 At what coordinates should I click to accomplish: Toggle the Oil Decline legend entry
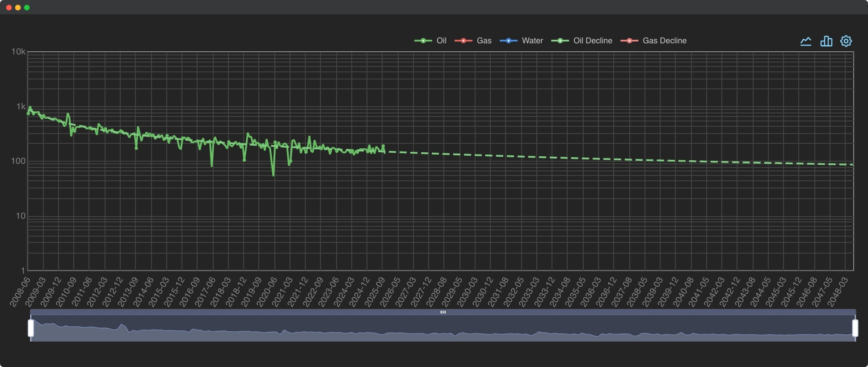click(581, 41)
